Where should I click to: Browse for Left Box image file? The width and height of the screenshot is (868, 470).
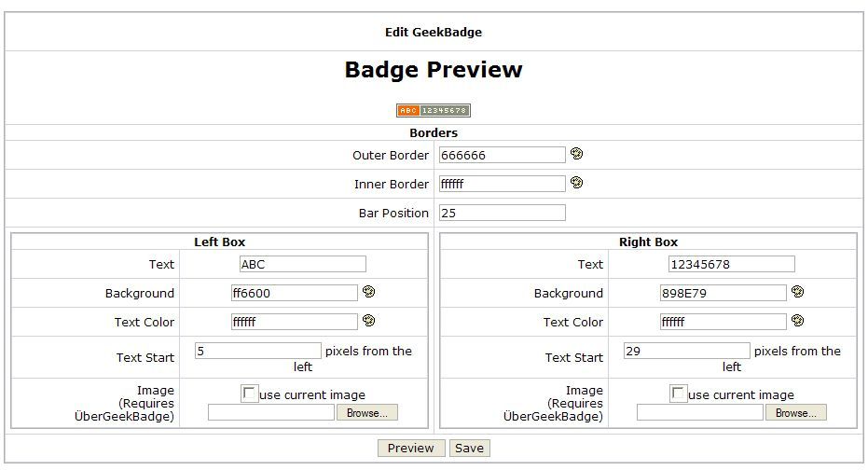(367, 412)
